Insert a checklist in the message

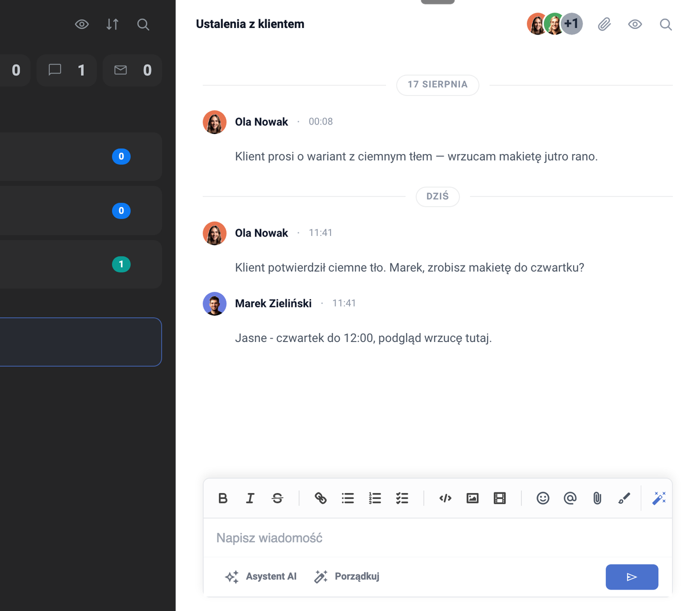402,498
